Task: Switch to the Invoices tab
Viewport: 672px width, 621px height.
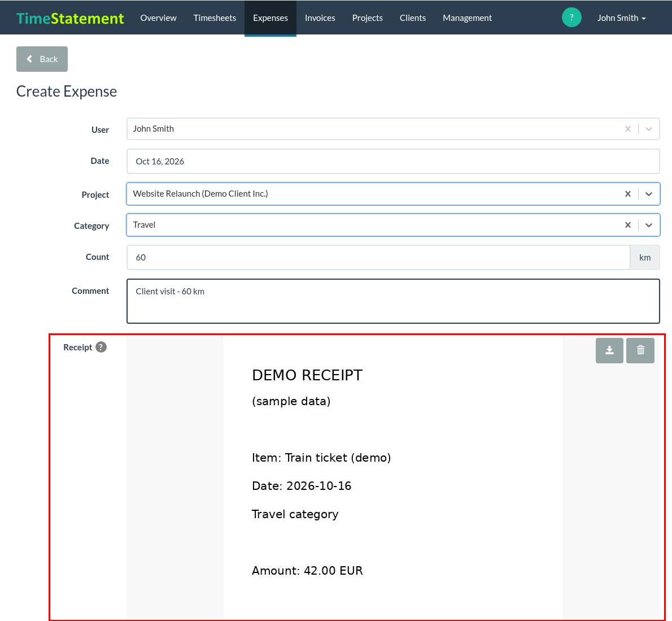Action: [320, 18]
